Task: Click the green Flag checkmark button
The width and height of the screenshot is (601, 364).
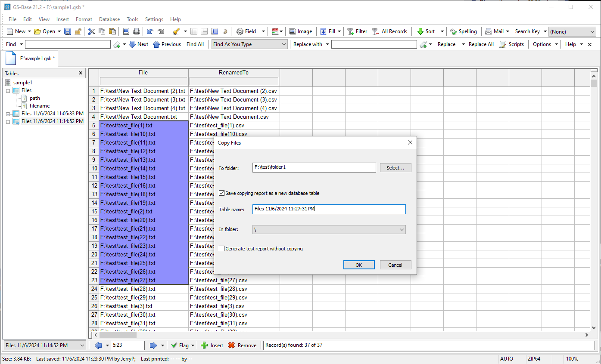Action: click(x=180, y=345)
